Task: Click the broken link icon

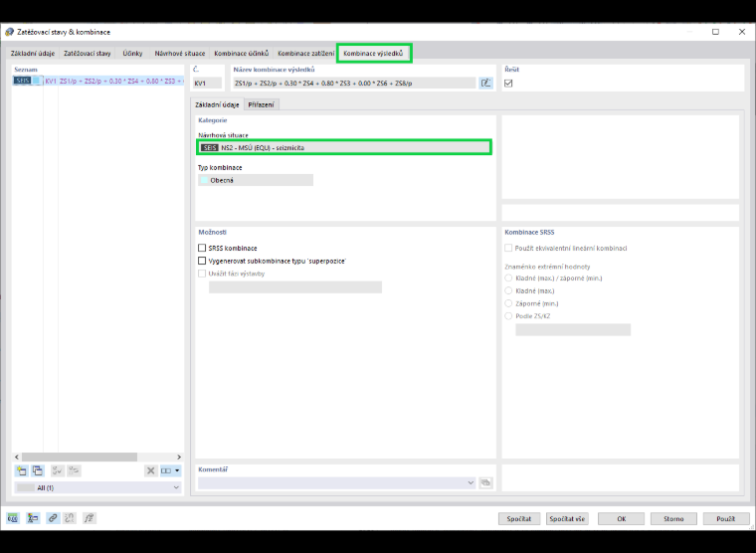Action: point(70,518)
